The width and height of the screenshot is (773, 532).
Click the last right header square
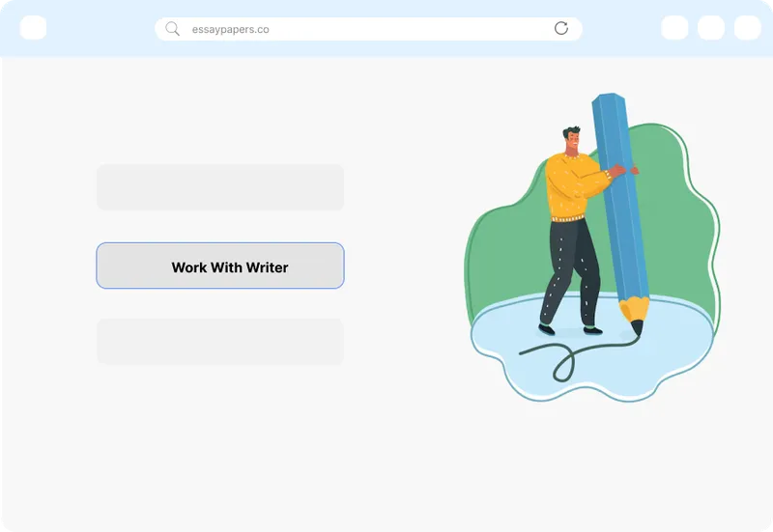(748, 27)
